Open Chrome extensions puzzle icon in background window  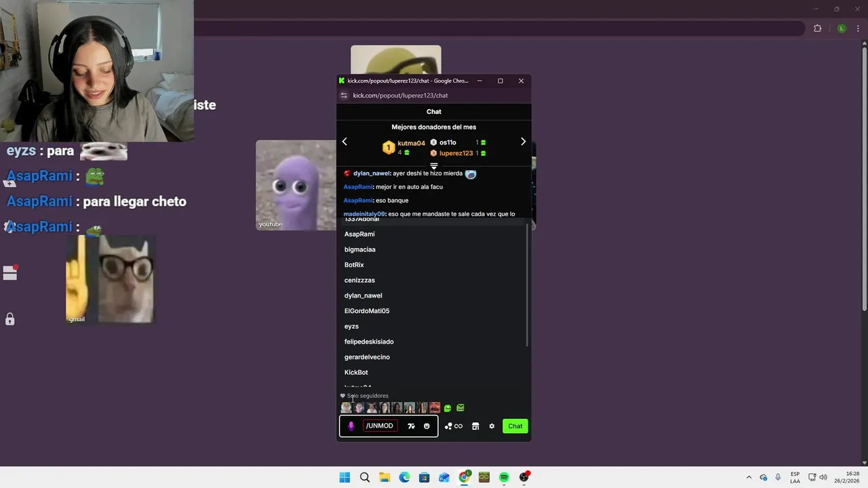point(817,28)
